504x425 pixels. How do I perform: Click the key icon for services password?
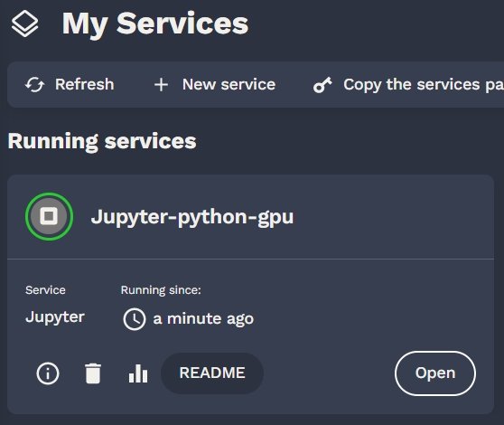pyautogui.click(x=322, y=85)
